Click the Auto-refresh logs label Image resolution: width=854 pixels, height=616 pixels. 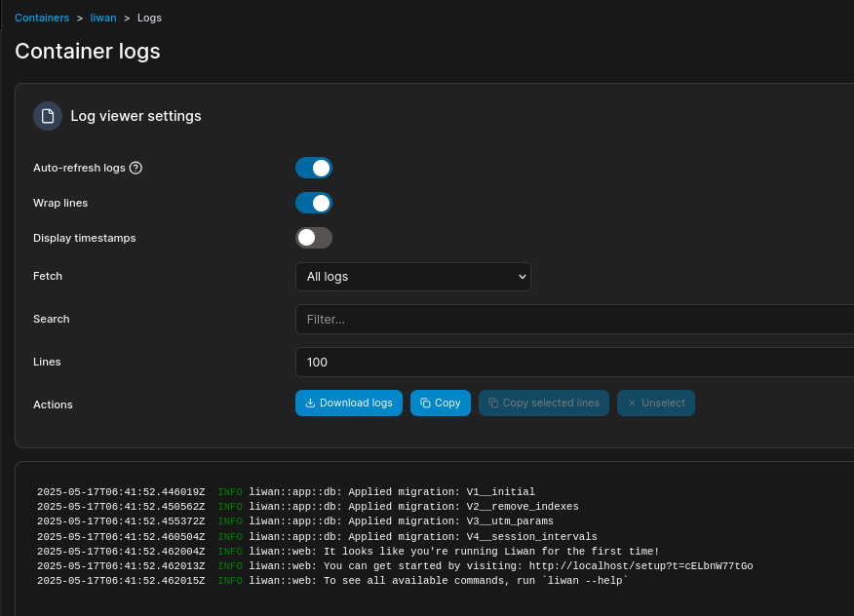(79, 168)
